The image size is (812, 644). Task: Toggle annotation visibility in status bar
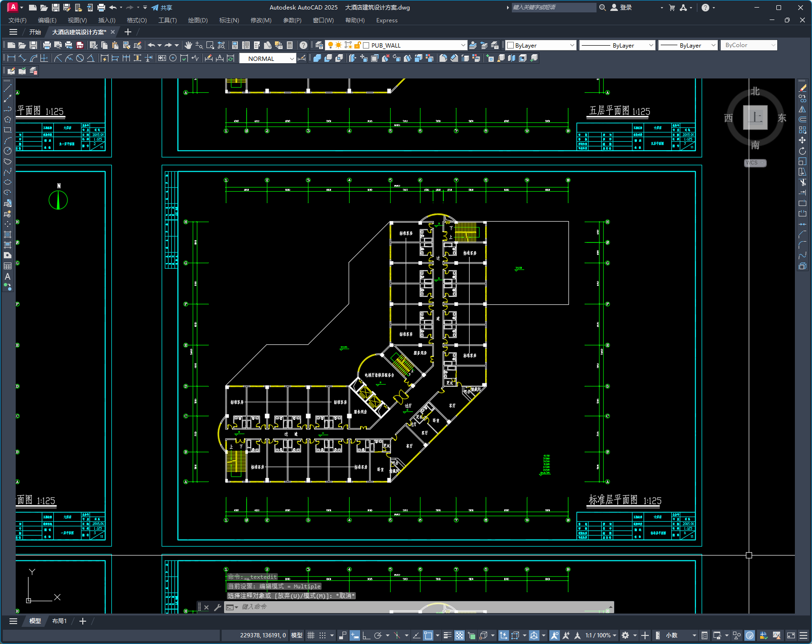pos(554,635)
